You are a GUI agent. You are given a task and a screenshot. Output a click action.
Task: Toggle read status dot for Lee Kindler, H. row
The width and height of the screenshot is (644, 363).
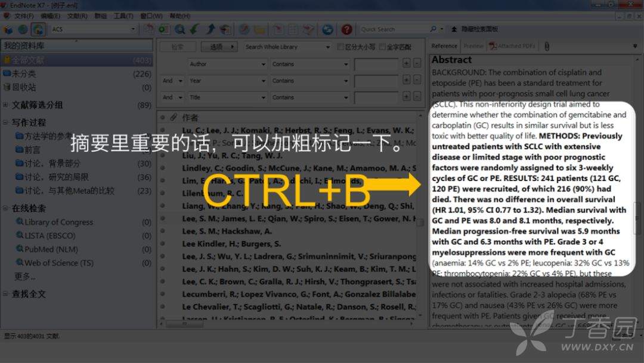(163, 244)
